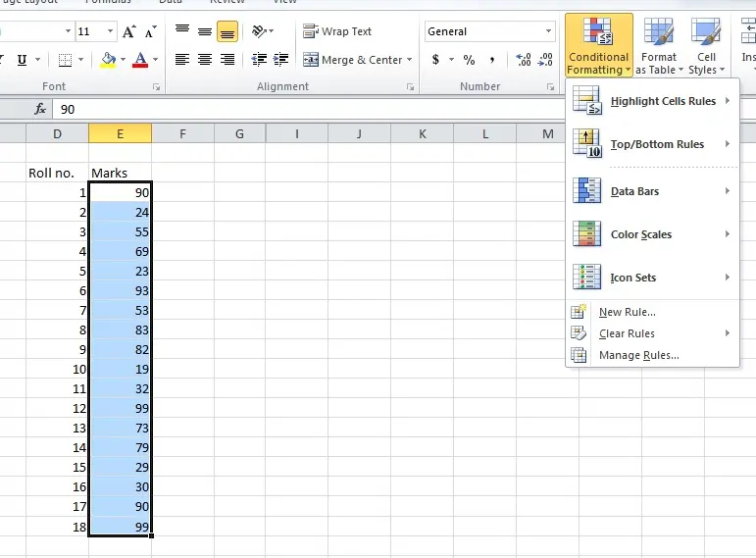Screen dimensions: 756x558
Task: Select roll number 18 cell
Action: coord(58,527)
